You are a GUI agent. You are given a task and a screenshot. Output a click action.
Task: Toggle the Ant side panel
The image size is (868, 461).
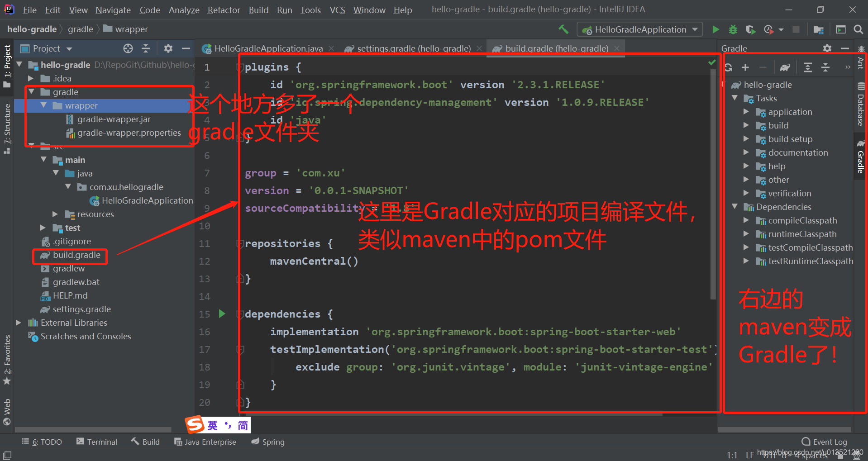pos(861,57)
